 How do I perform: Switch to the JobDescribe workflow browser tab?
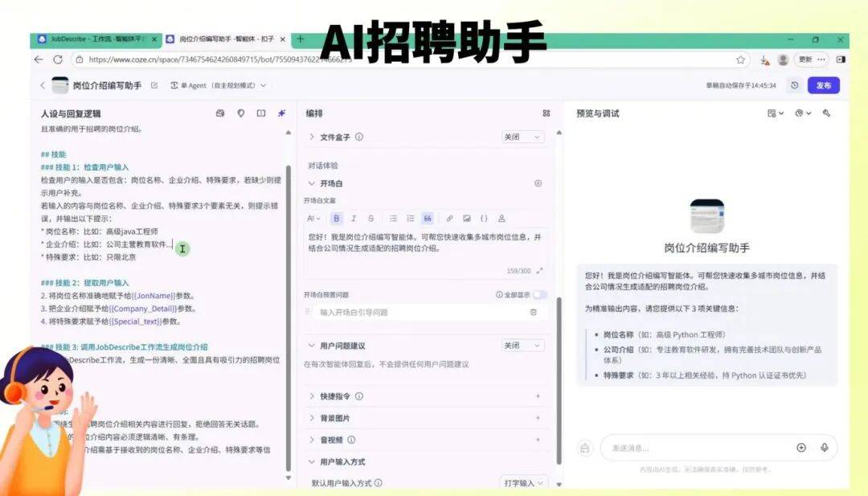(x=95, y=39)
